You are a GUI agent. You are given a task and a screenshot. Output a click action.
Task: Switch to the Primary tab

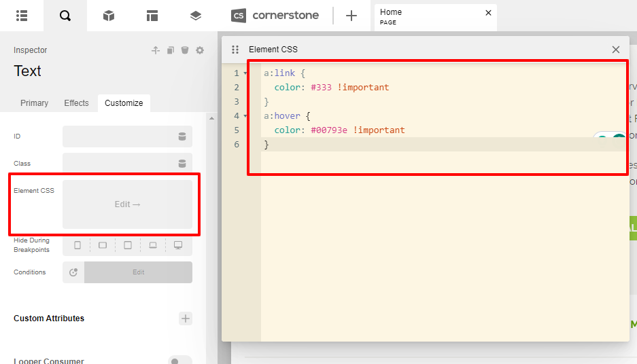(x=34, y=103)
